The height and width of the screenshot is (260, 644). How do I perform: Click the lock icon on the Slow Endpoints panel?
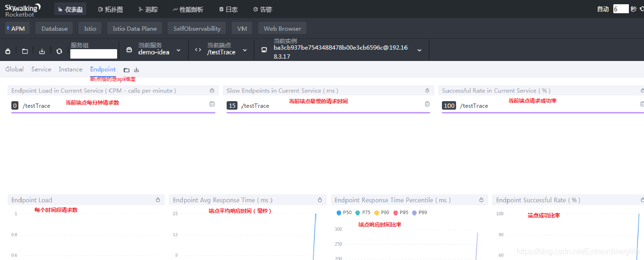click(427, 90)
